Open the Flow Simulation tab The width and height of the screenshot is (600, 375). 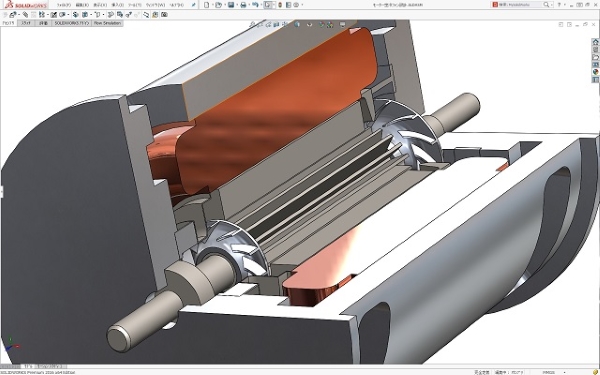(107, 23)
